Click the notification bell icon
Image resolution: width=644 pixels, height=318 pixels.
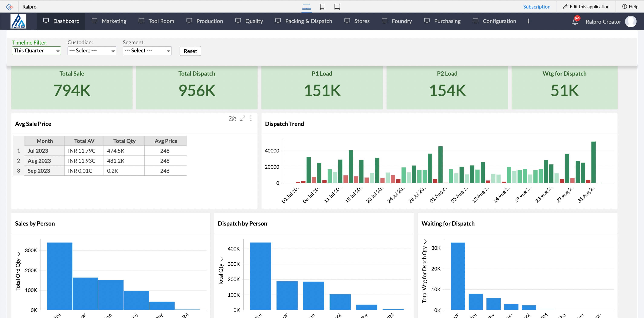pos(575,22)
